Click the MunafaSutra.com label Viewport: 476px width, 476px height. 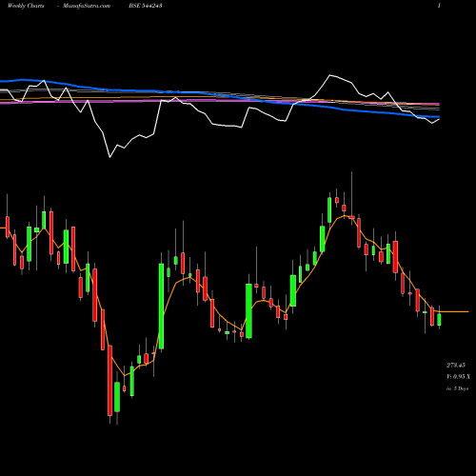point(87,6)
